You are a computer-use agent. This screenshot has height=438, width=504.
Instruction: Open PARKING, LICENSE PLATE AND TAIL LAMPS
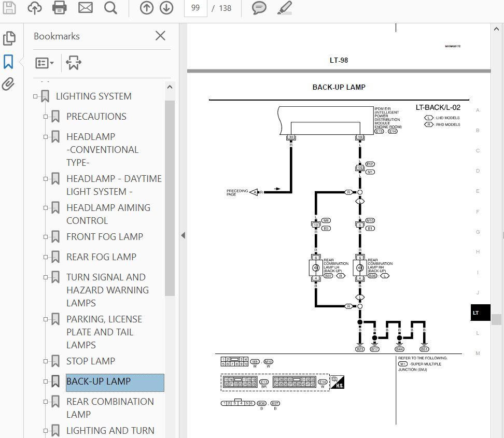[x=104, y=332]
